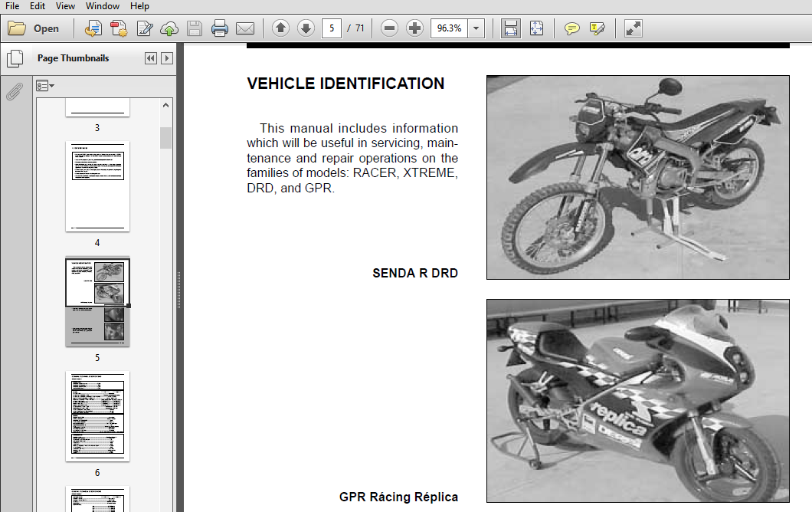Screen dimensions: 812x512
Task: Add a sticky note comment
Action: pyautogui.click(x=571, y=28)
